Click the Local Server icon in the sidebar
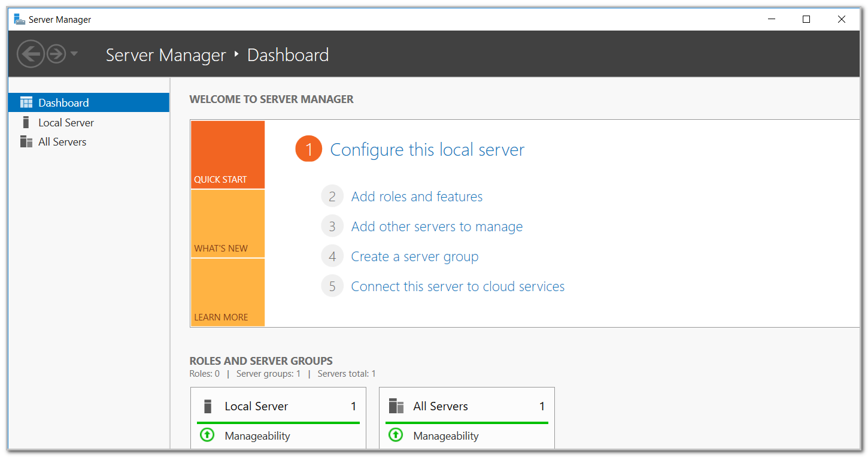 pos(26,122)
